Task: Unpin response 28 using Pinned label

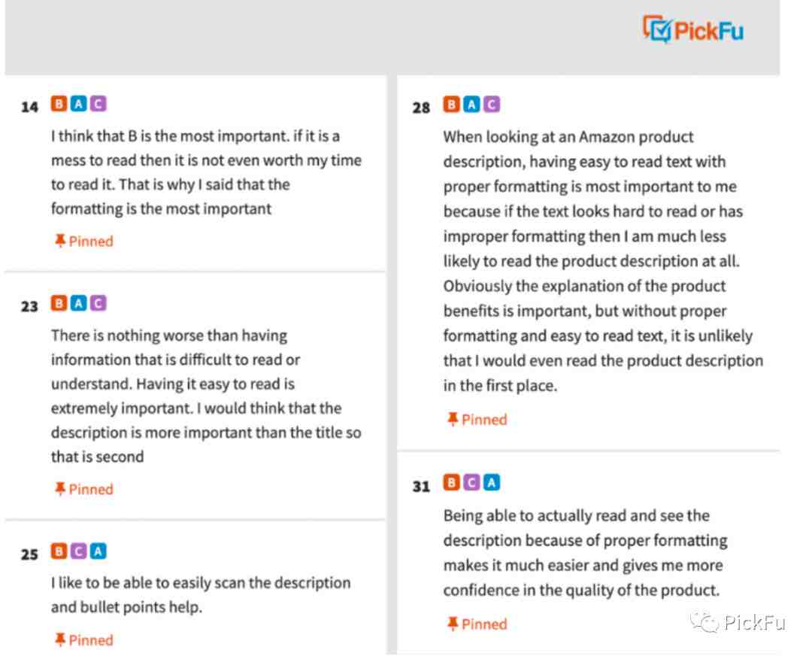Action: point(477,419)
